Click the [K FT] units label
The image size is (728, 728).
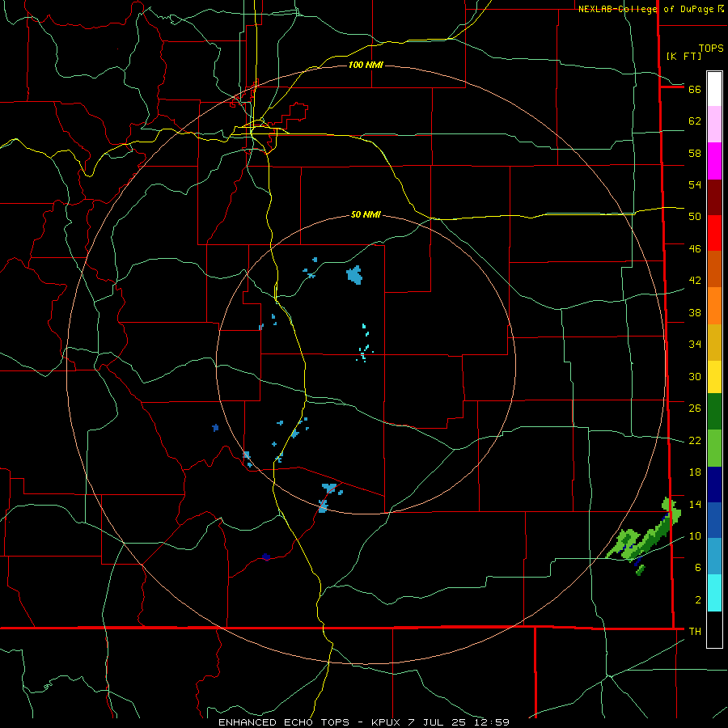(684, 56)
